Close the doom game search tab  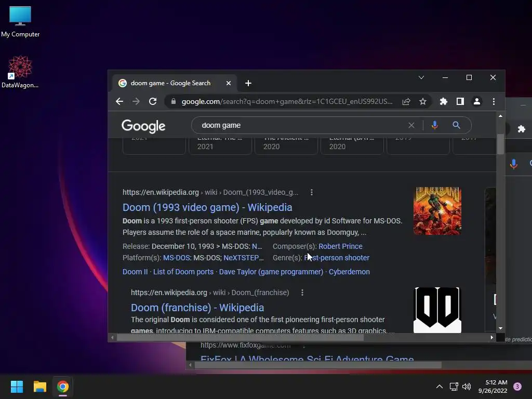point(229,83)
